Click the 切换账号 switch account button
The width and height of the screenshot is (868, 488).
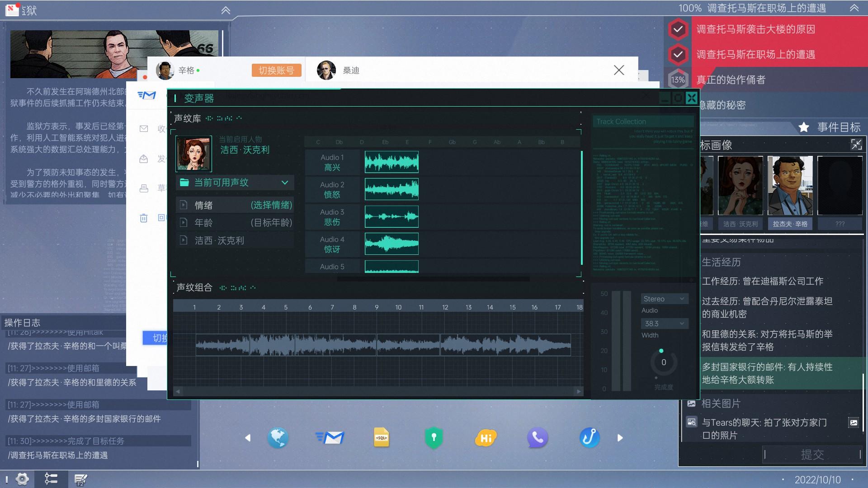(x=276, y=70)
